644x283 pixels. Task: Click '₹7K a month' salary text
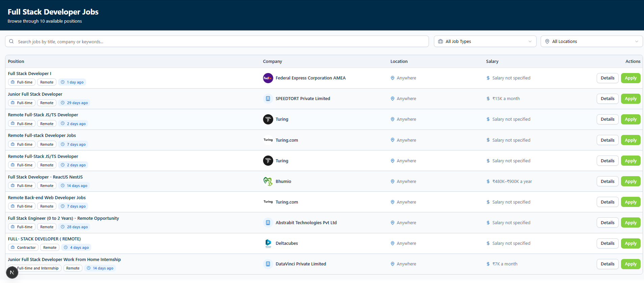505,264
